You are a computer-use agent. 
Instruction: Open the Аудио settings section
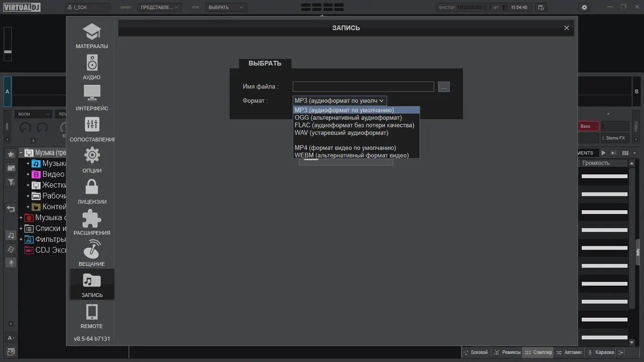(x=92, y=67)
